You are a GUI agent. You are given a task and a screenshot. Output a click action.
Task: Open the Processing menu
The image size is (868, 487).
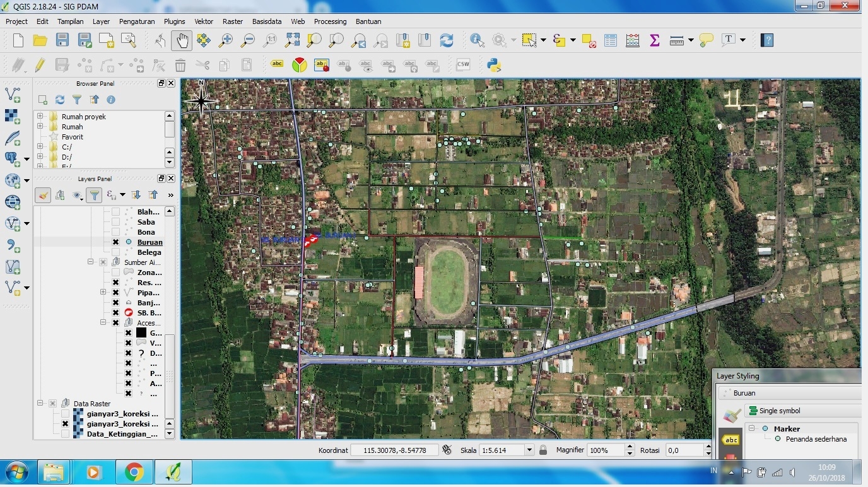330,21
